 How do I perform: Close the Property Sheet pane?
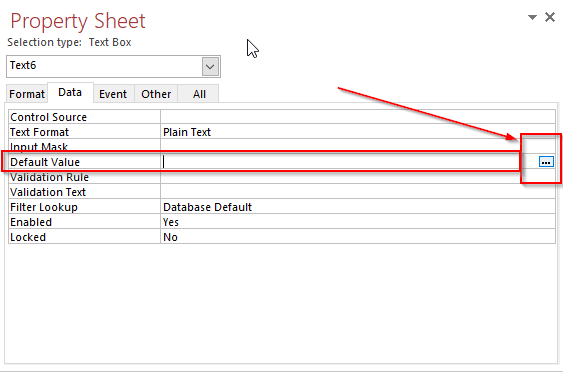[550, 17]
